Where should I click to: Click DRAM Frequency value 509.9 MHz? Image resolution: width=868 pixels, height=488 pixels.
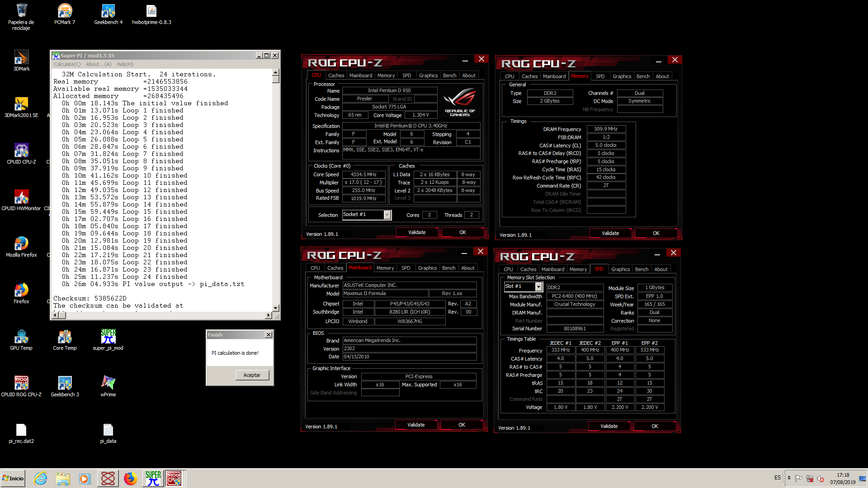coord(606,129)
